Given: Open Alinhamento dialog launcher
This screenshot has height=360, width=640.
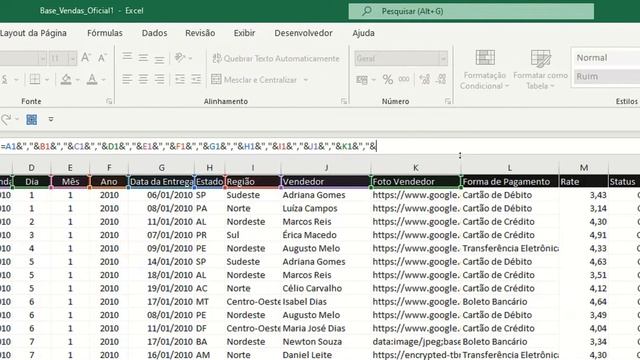Looking at the screenshot, I should click(344, 101).
